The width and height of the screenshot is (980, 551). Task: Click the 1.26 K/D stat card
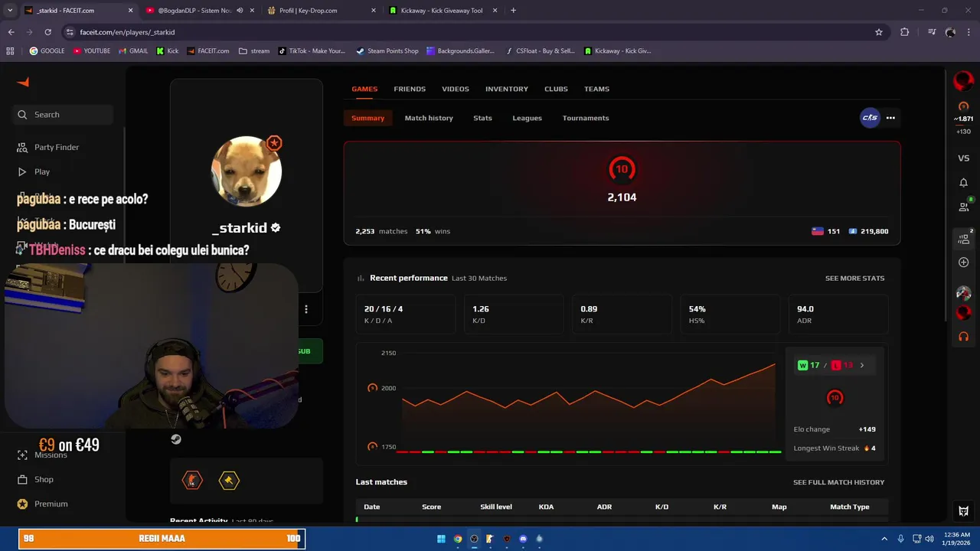(514, 314)
